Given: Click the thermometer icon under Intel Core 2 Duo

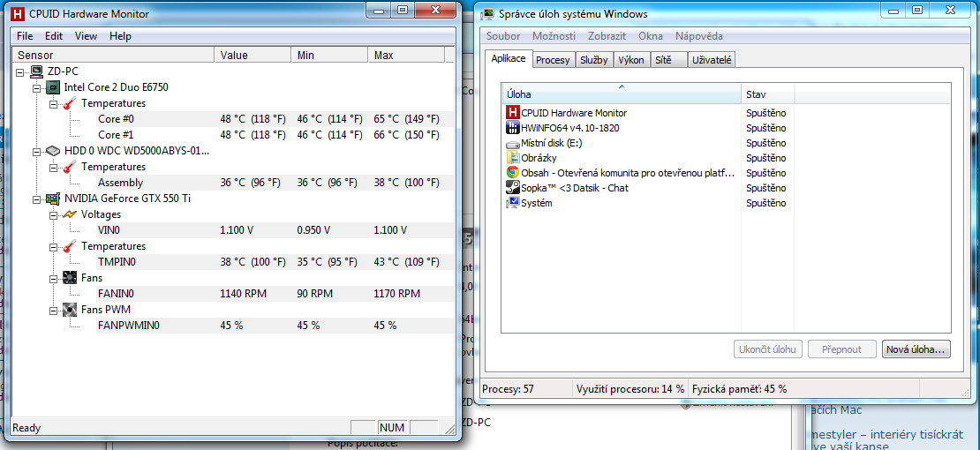Looking at the screenshot, I should point(70,103).
